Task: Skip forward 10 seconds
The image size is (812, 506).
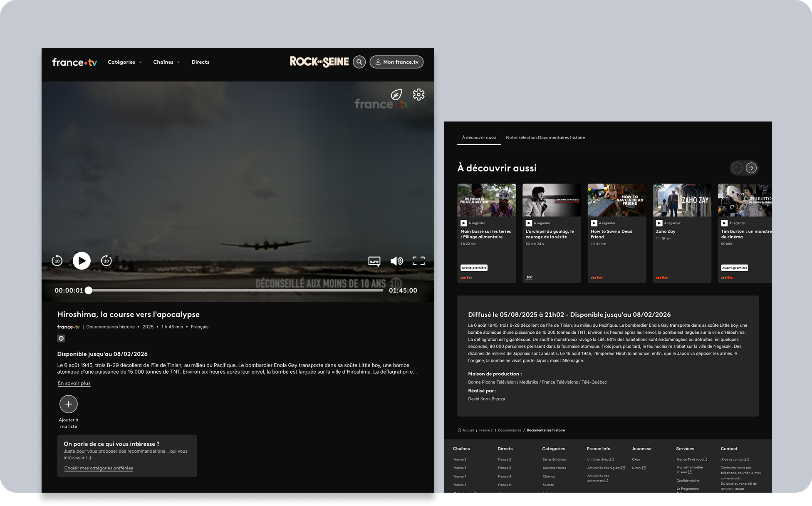Action: [106, 261]
